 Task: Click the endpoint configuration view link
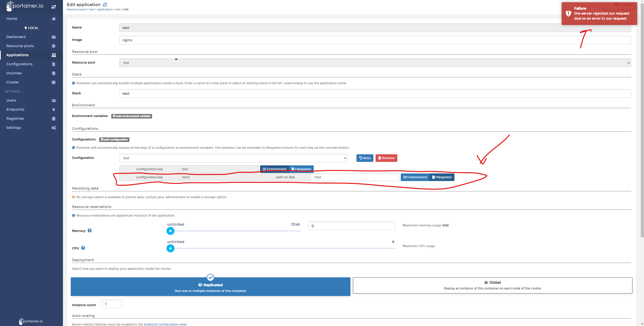(165, 324)
